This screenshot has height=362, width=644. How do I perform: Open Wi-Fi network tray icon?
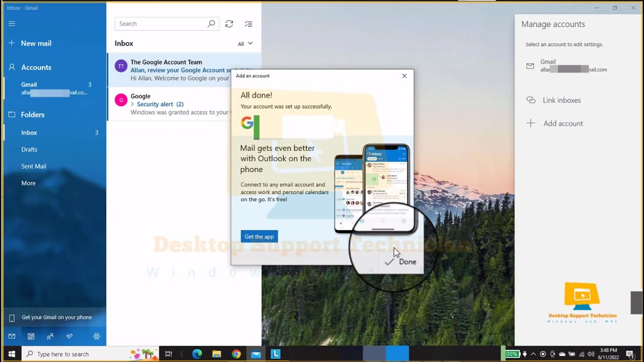(582, 354)
